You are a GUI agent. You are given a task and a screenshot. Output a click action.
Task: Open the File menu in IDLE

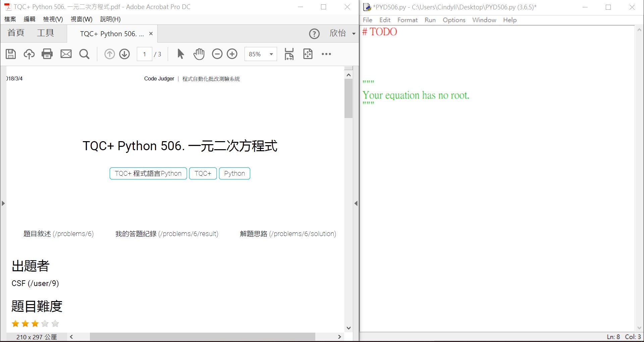click(x=368, y=20)
